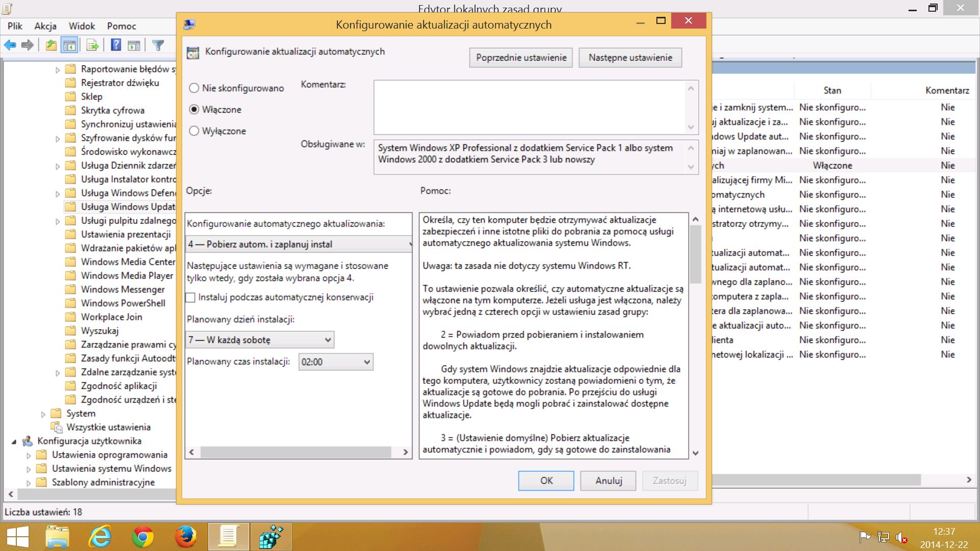This screenshot has width=980, height=551.
Task: Open the Widok menu
Action: point(82,26)
